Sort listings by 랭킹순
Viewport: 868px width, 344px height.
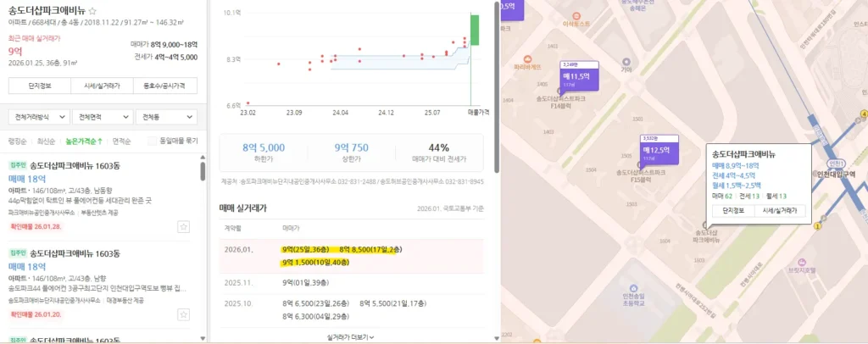tap(17, 141)
